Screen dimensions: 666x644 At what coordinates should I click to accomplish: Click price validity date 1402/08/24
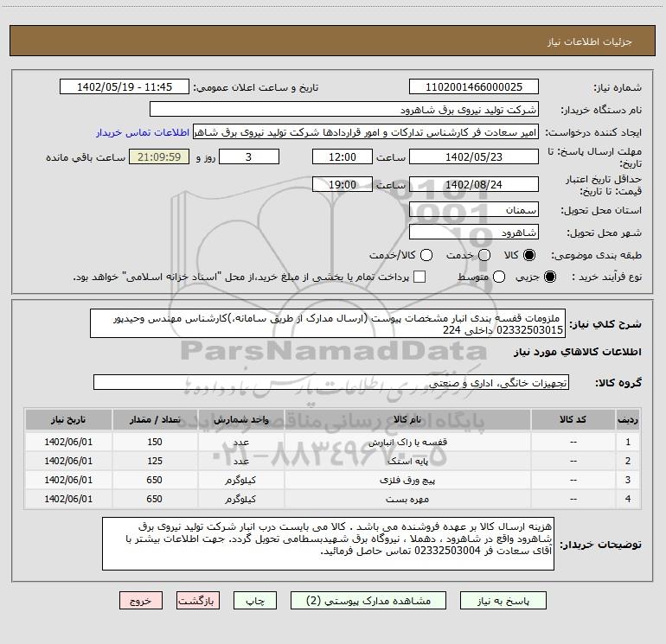click(474, 184)
